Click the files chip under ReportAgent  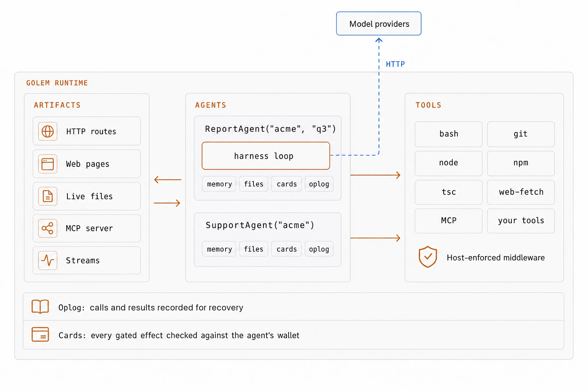(x=254, y=184)
